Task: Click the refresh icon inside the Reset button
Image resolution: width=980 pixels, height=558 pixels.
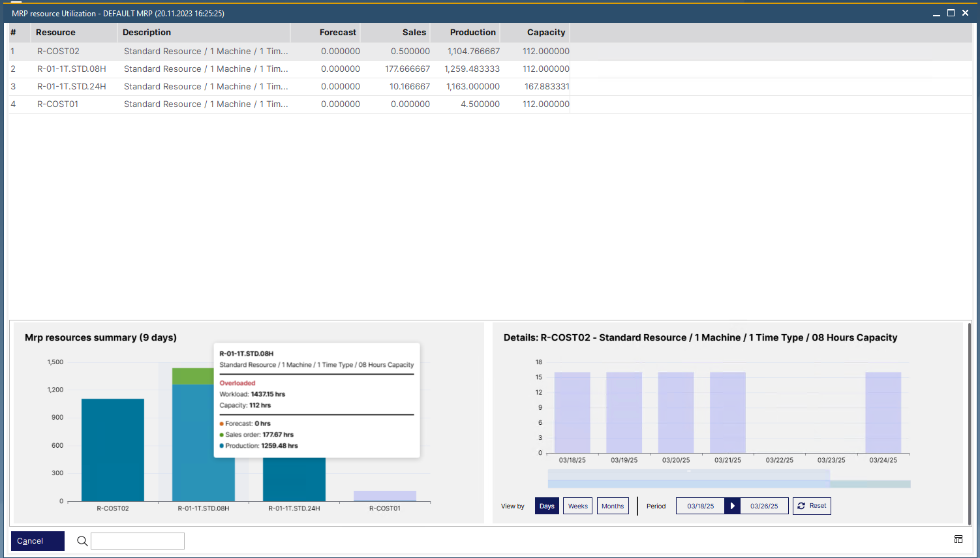Action: (801, 506)
